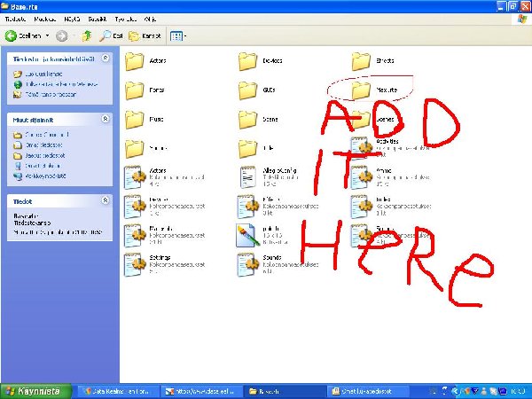
Task: Collapse the Tiedot details panel
Action: click(106, 200)
